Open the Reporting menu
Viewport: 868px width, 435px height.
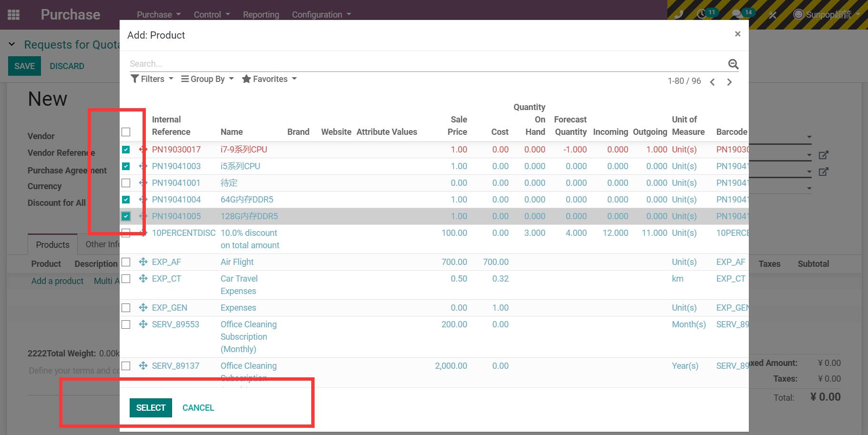(261, 15)
